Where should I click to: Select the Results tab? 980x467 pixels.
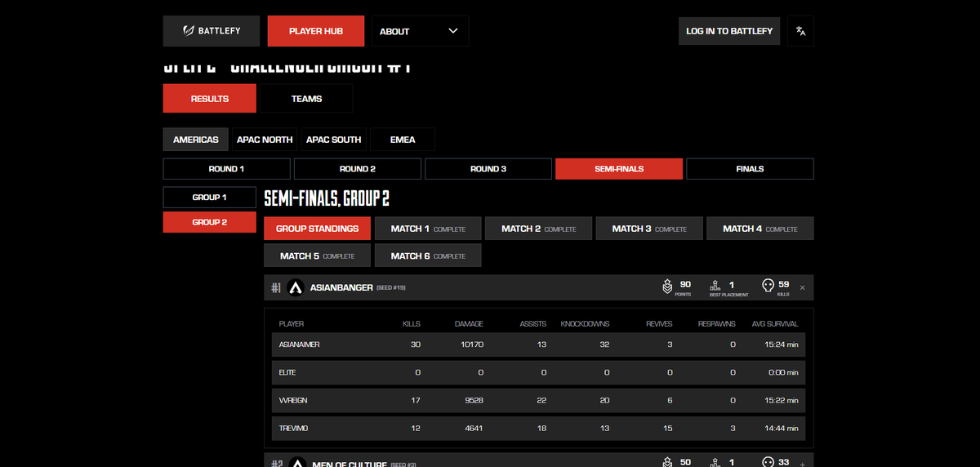click(x=210, y=99)
